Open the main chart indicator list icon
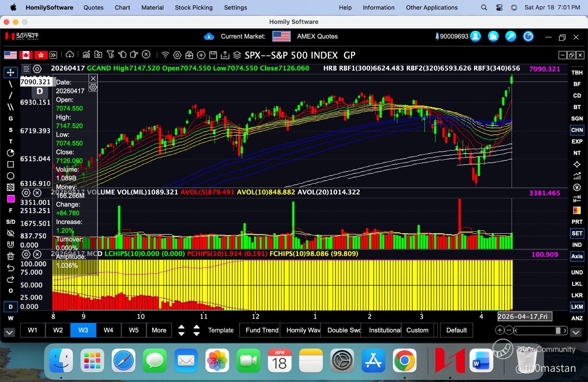This screenshot has width=588, height=382. pyautogui.click(x=26, y=69)
